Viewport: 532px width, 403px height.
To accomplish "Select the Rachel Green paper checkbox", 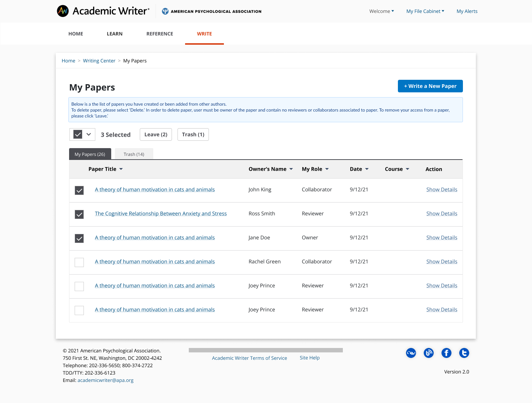I will pyautogui.click(x=79, y=262).
